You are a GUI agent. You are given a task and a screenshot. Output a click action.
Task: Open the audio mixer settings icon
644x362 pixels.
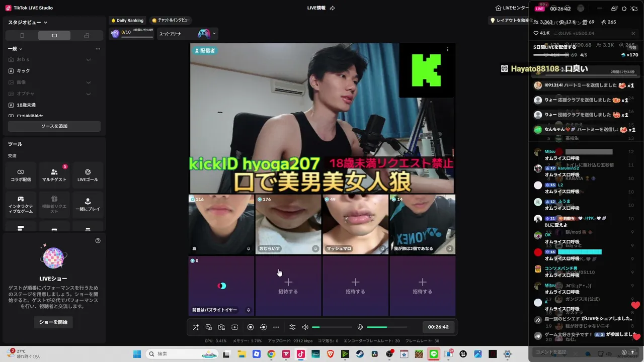(x=292, y=327)
